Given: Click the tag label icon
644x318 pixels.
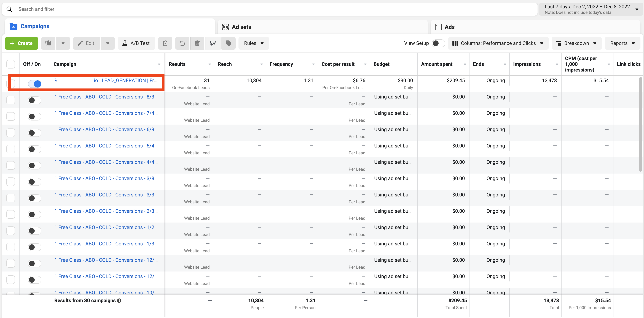Looking at the screenshot, I should (x=228, y=43).
